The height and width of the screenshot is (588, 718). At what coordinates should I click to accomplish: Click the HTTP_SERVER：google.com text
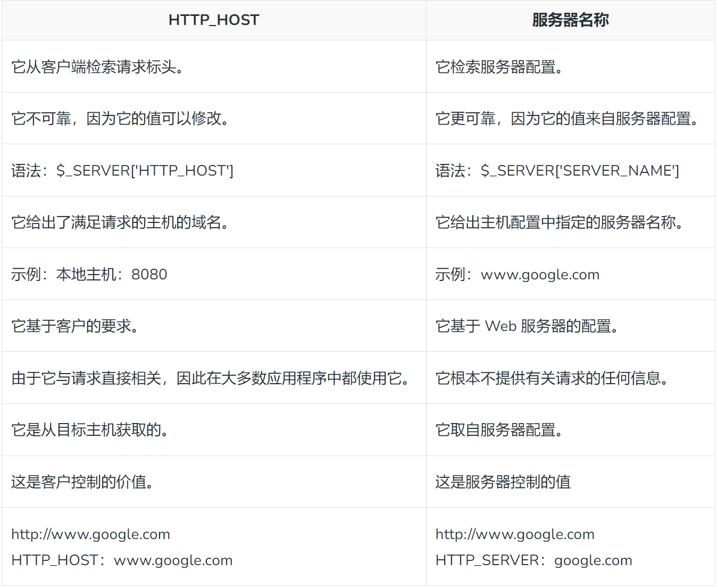pyautogui.click(x=533, y=560)
